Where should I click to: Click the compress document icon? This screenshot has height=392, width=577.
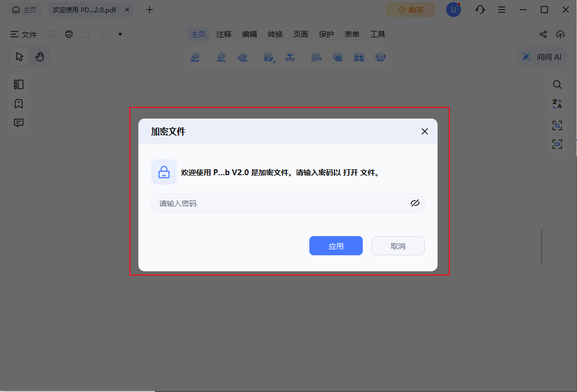(x=380, y=57)
